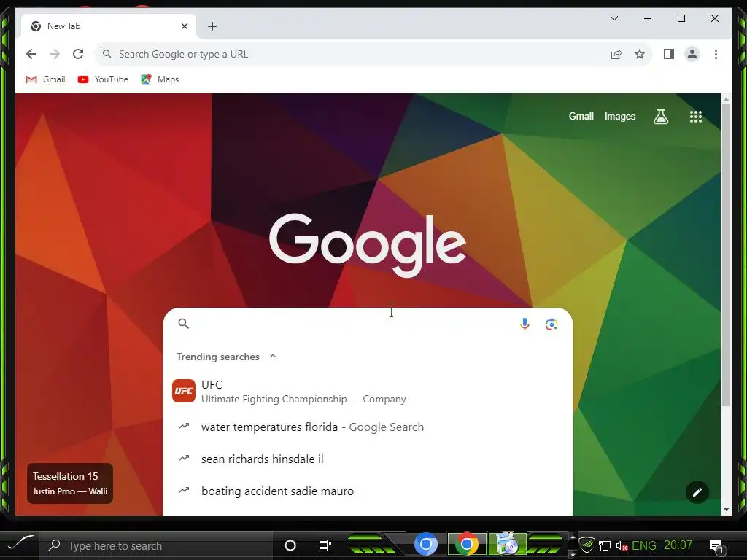
Task: Click the scrollbar up arrow
Action: point(726,99)
